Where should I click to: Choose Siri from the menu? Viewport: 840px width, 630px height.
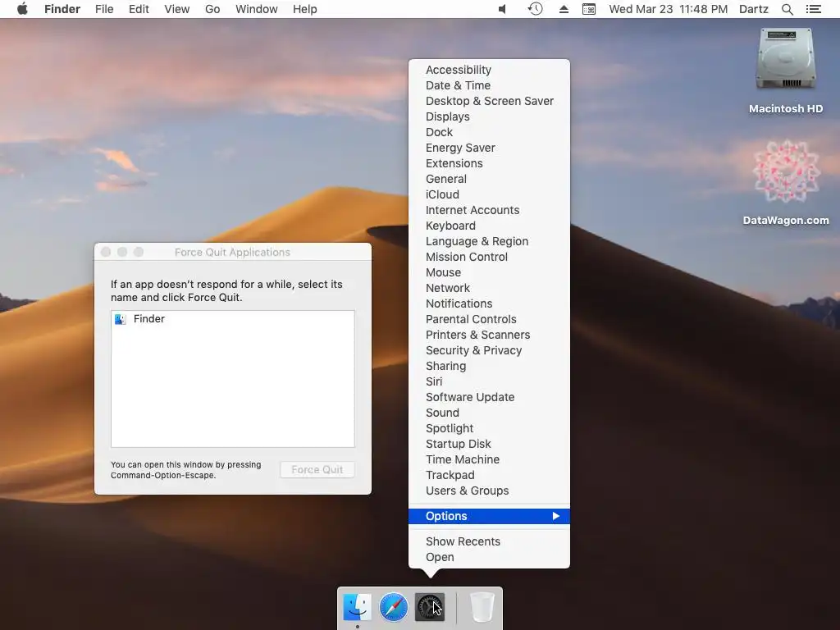[x=489, y=381]
